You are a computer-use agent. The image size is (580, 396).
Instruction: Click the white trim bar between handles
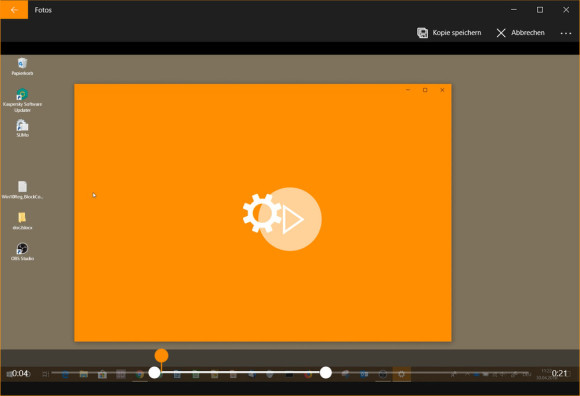coord(240,372)
